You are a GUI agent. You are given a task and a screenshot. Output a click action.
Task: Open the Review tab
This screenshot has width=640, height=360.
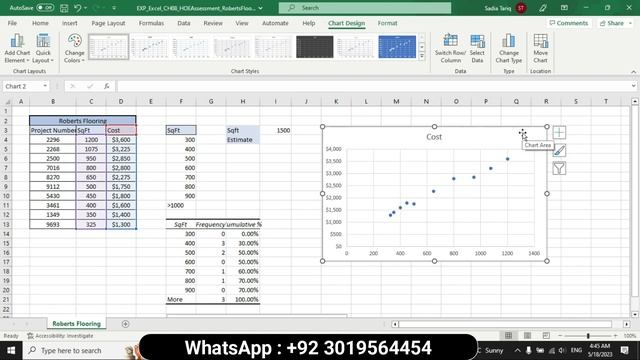tap(213, 23)
